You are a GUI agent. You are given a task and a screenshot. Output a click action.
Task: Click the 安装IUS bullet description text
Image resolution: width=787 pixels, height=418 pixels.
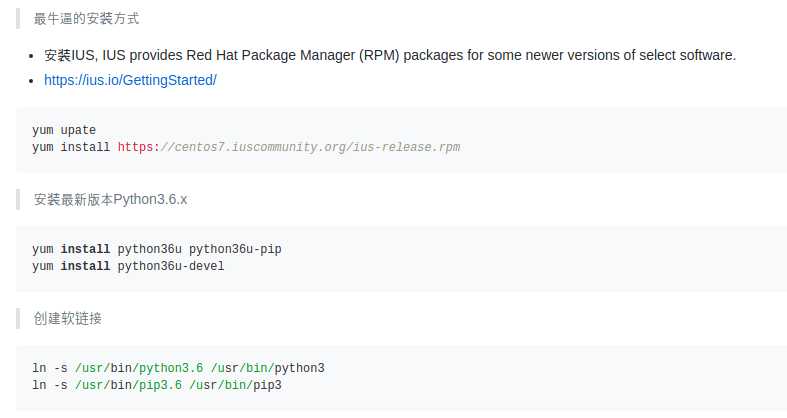click(x=390, y=55)
